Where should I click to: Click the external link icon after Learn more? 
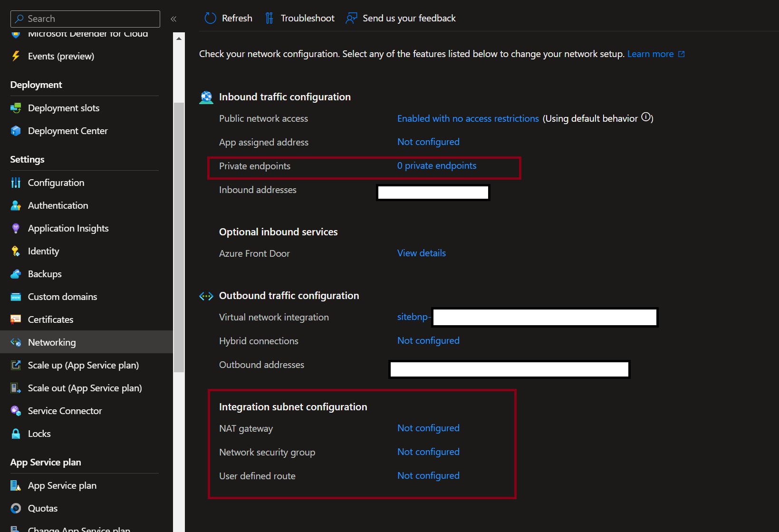click(681, 54)
